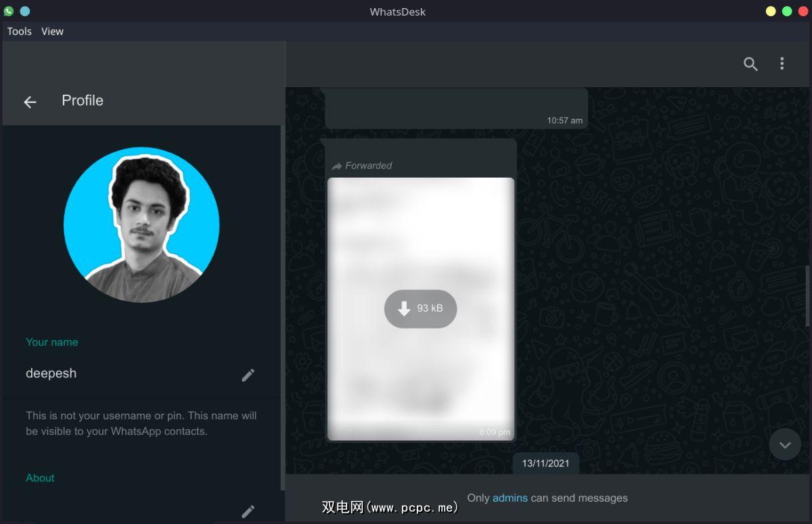Click the WhatsDesk app icon in title bar
The image size is (812, 524).
click(x=8, y=11)
